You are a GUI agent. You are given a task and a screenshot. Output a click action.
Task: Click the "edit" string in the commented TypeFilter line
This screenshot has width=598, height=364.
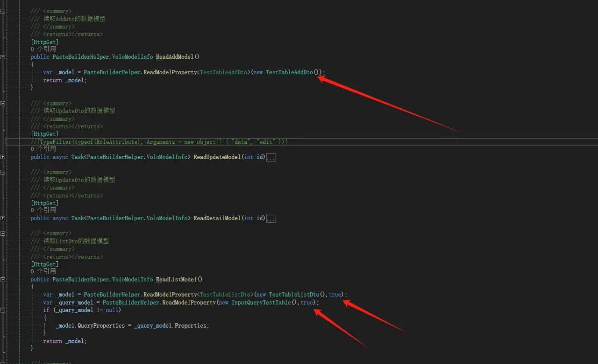coord(266,141)
